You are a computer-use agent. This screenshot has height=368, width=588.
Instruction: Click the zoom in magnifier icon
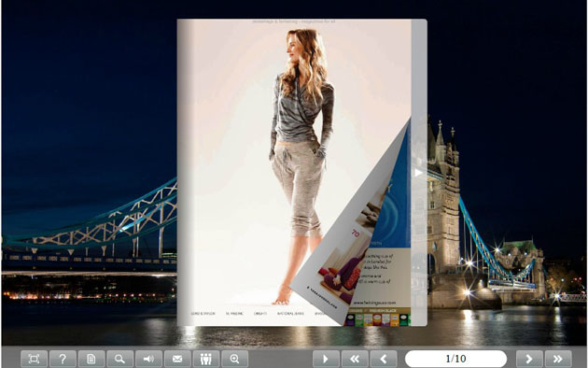pos(235,359)
